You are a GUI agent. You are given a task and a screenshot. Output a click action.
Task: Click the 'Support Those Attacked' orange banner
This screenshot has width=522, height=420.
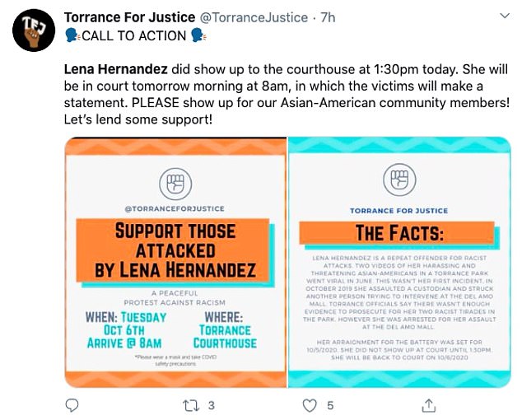point(175,250)
